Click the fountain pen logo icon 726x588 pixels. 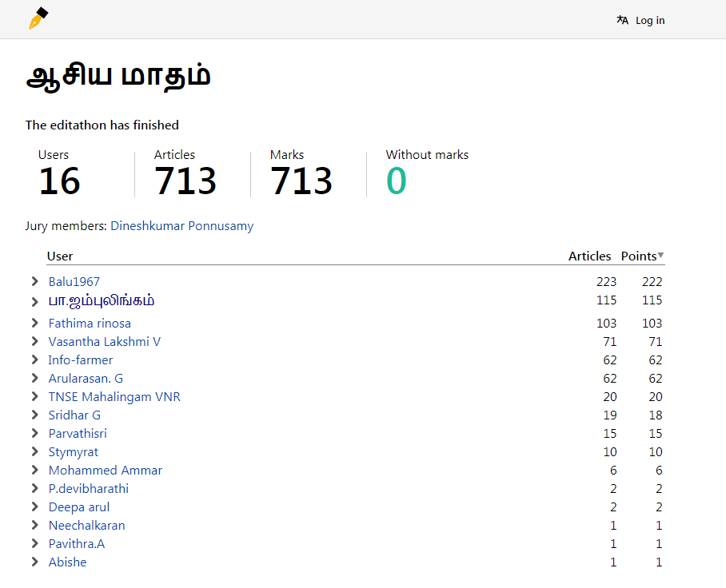click(38, 18)
